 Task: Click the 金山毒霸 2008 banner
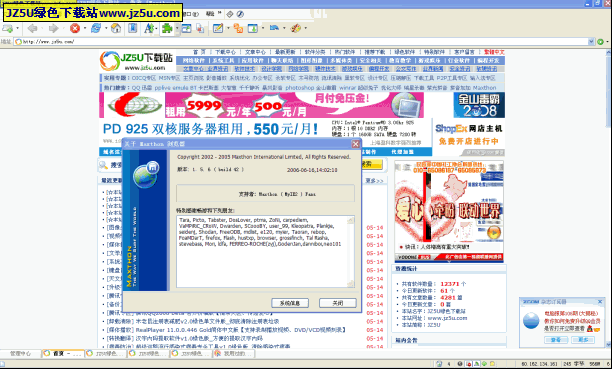pyautogui.click(x=479, y=105)
